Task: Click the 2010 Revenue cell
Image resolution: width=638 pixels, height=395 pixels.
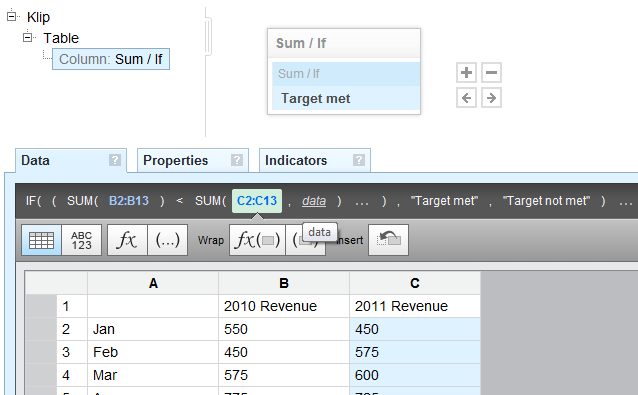Action: pos(284,306)
